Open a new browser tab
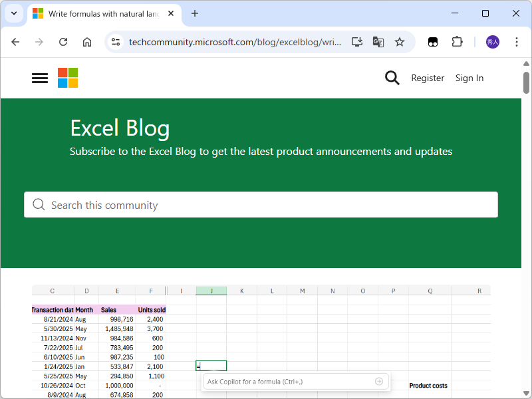The image size is (532, 399). [194, 14]
